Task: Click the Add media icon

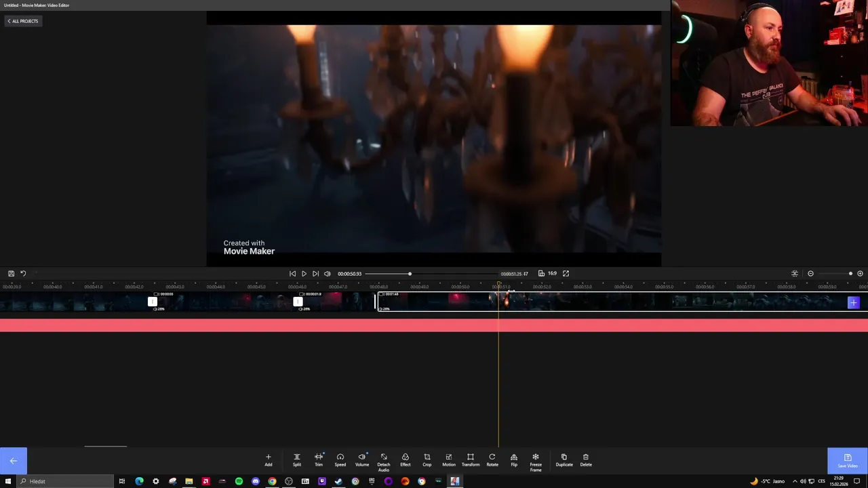Action: [x=268, y=460]
